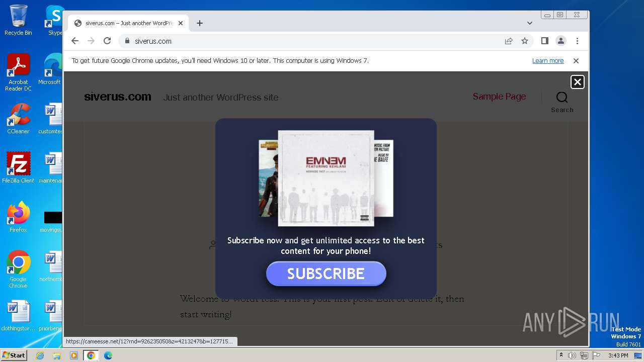Share this page via the share icon
Screen dimensions: 644x362
(x=509, y=41)
